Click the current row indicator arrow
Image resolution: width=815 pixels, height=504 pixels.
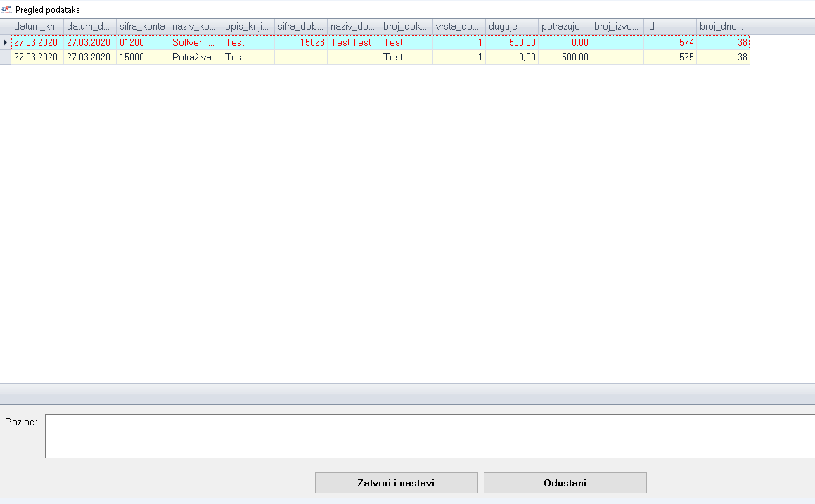(6, 43)
